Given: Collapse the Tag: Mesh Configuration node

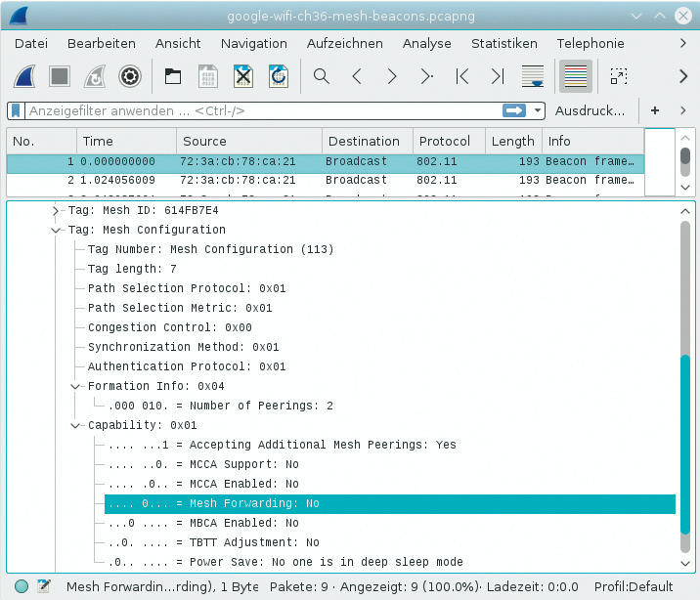Looking at the screenshot, I should 56,231.
